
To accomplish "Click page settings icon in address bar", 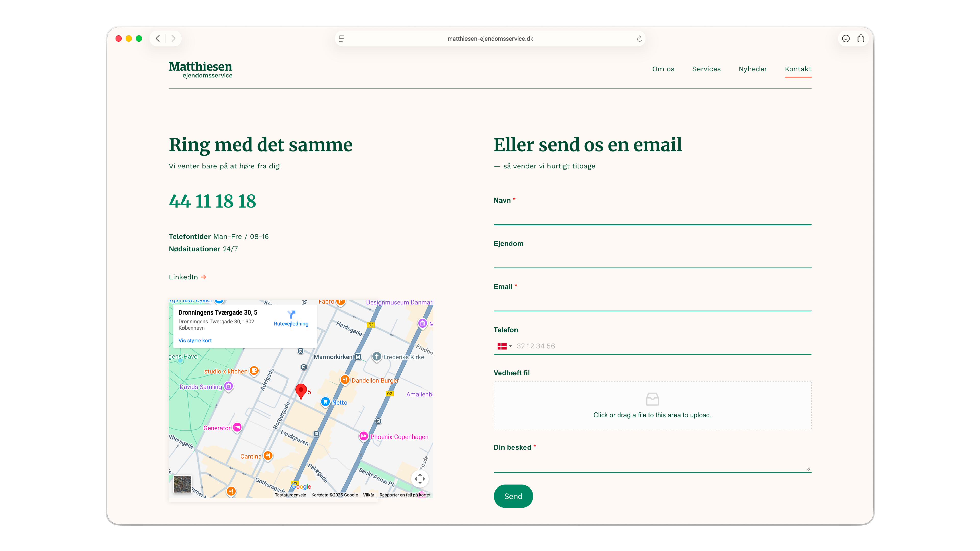I will tap(342, 39).
